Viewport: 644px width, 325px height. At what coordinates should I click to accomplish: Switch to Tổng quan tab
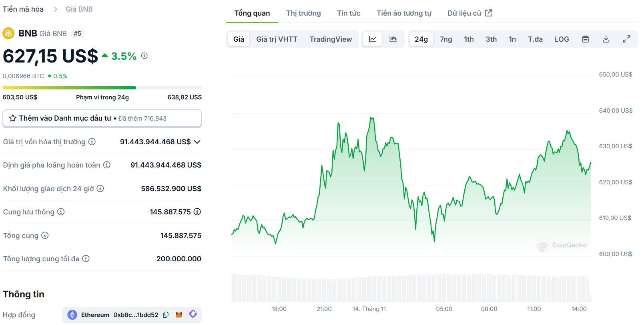pos(252,13)
